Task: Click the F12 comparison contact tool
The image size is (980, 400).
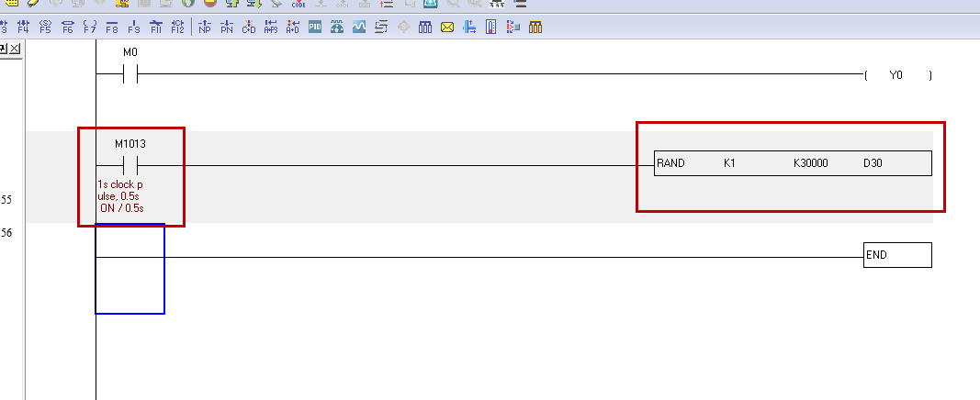Action: click(x=178, y=27)
